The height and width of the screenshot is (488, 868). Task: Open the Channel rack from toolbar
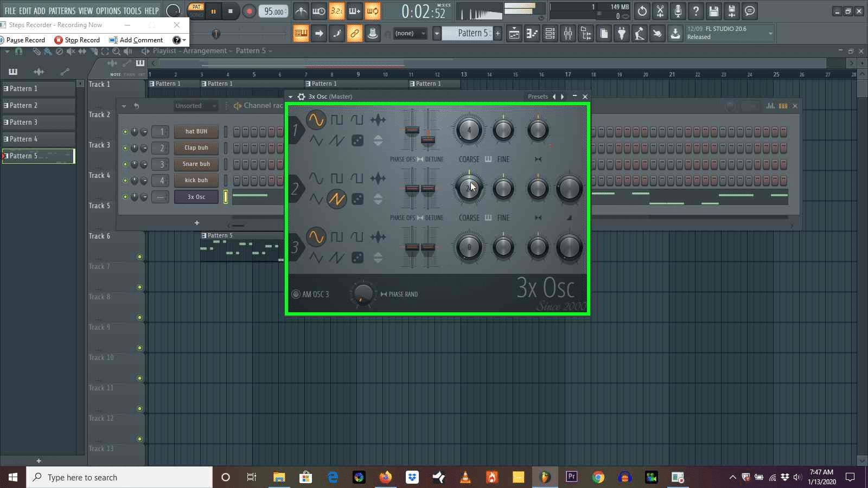coord(550,34)
